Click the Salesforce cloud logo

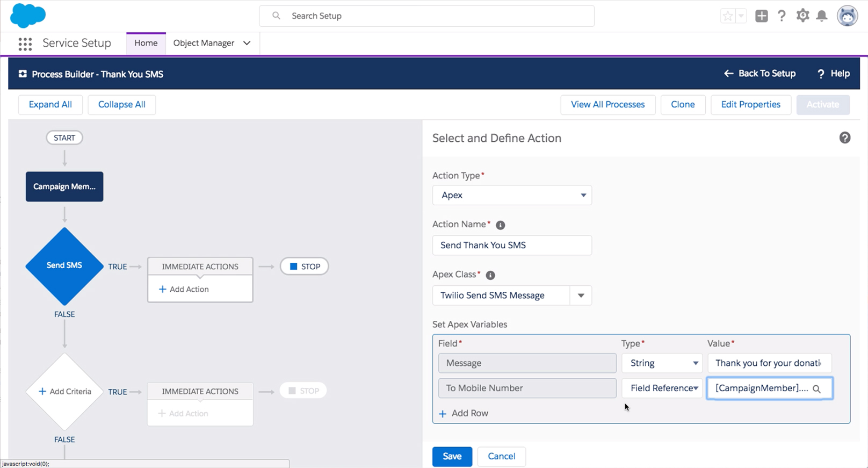28,16
